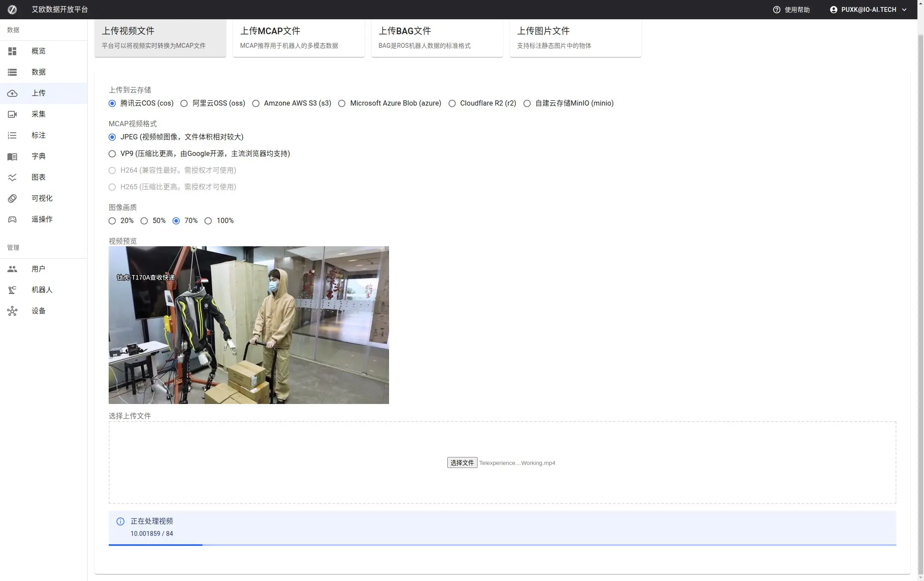Viewport: 924px width, 581px height.
Task: Click the collection camera icon
Action: (12, 114)
